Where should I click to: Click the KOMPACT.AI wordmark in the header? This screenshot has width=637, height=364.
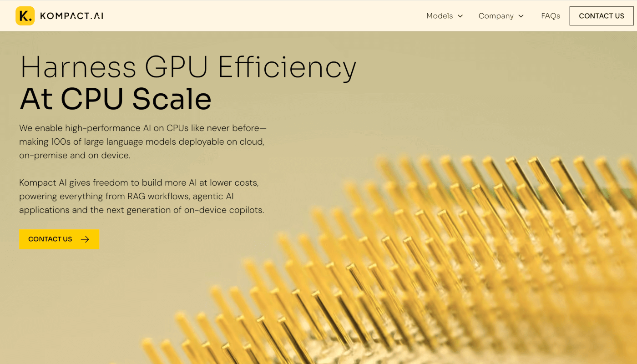[x=71, y=16]
